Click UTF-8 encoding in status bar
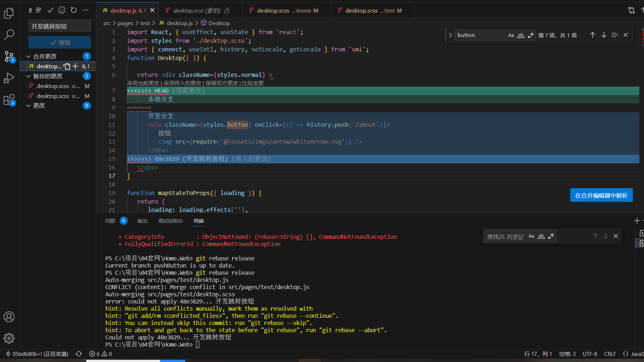Image resolution: width=644 pixels, height=362 pixels. pyautogui.click(x=590, y=354)
